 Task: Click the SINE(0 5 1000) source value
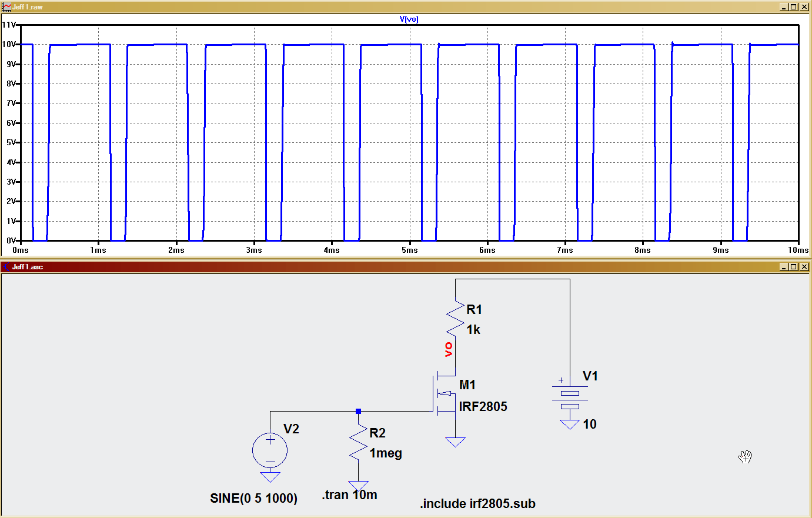pyautogui.click(x=253, y=498)
